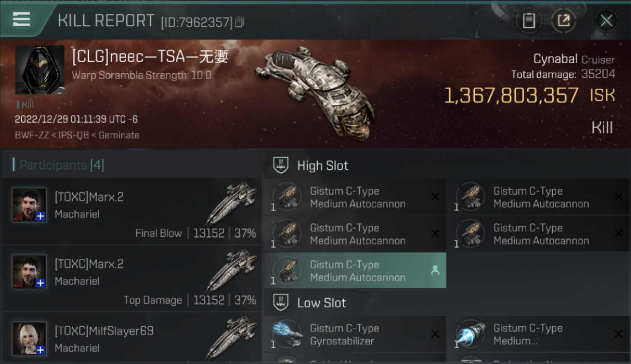Viewport: 631px width, 364px height.
Task: Select highlighted Gistum C-Type Medium Autocannon
Action: (x=355, y=271)
